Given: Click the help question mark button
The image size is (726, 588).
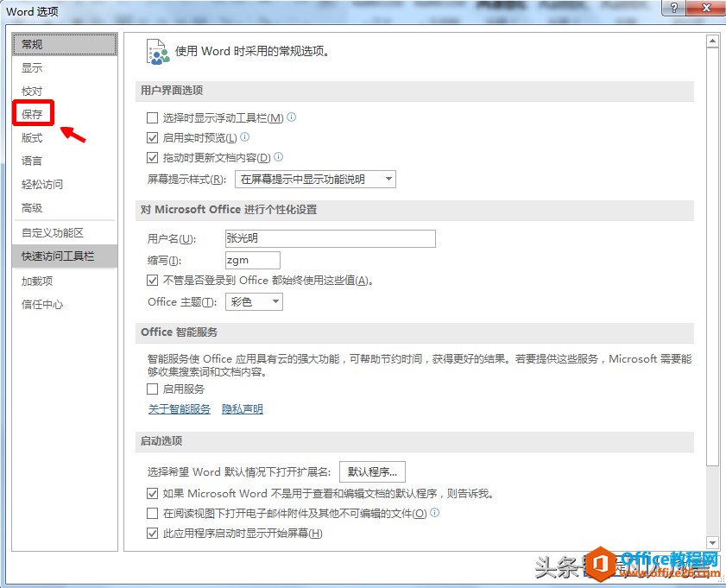Looking at the screenshot, I should (674, 8).
